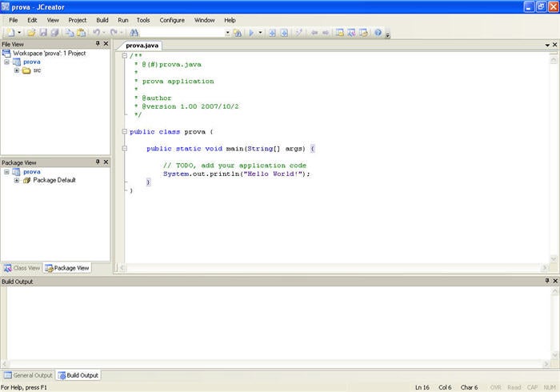Select the Package Default package icon
Image resolution: width=560 pixels, height=392 pixels.
pos(26,180)
